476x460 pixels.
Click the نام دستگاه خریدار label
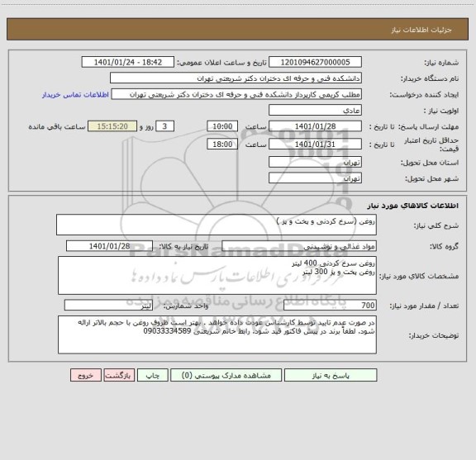point(430,78)
